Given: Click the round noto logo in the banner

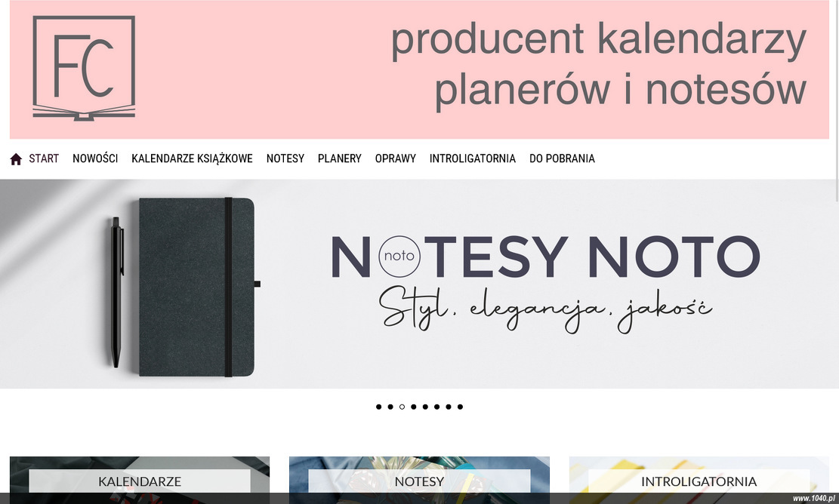Looking at the screenshot, I should coord(399,256).
